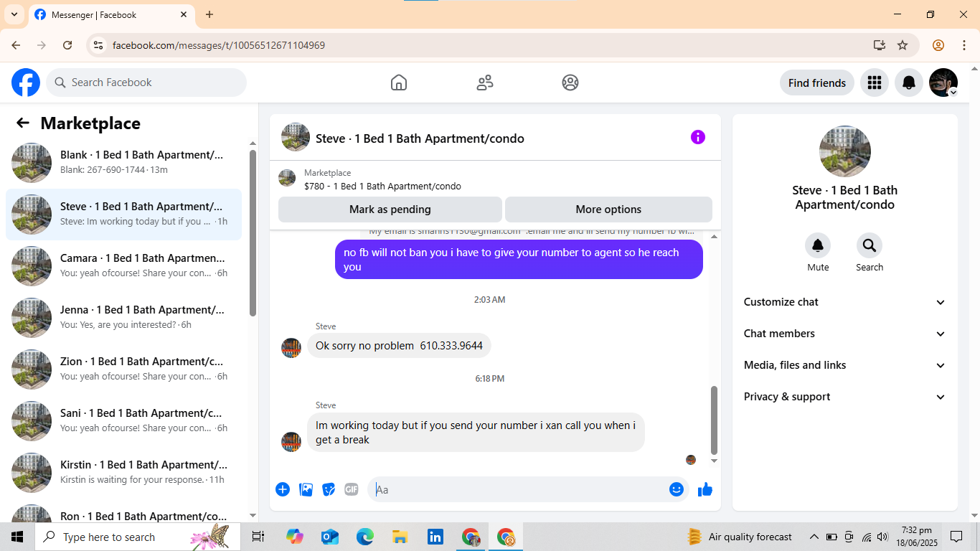
Task: Click the More options button
Action: tap(608, 209)
